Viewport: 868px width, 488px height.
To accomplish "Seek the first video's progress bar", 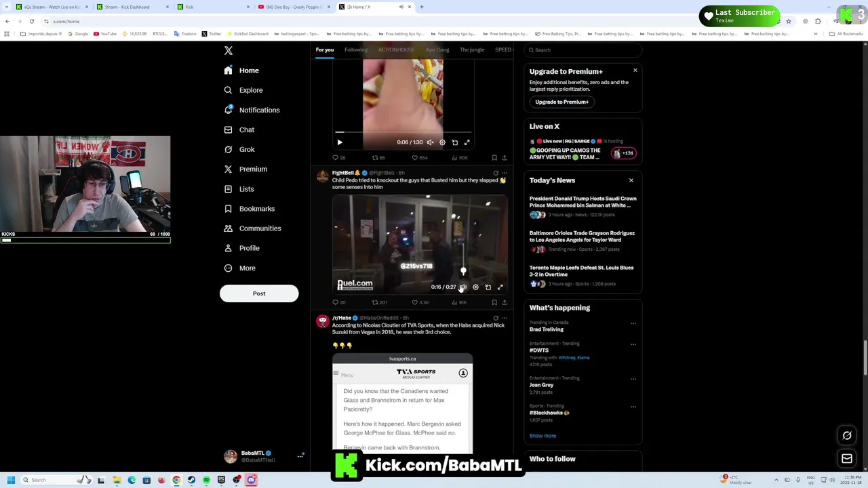I will (403, 132).
